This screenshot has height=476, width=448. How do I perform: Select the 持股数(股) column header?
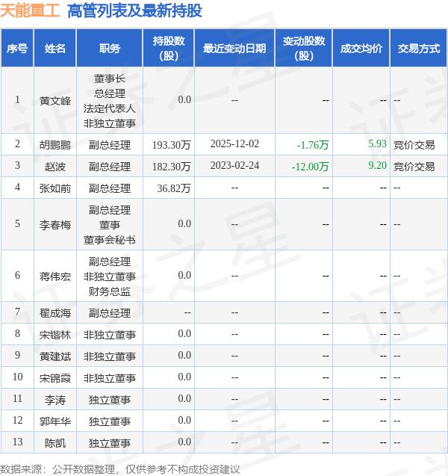tap(169, 49)
